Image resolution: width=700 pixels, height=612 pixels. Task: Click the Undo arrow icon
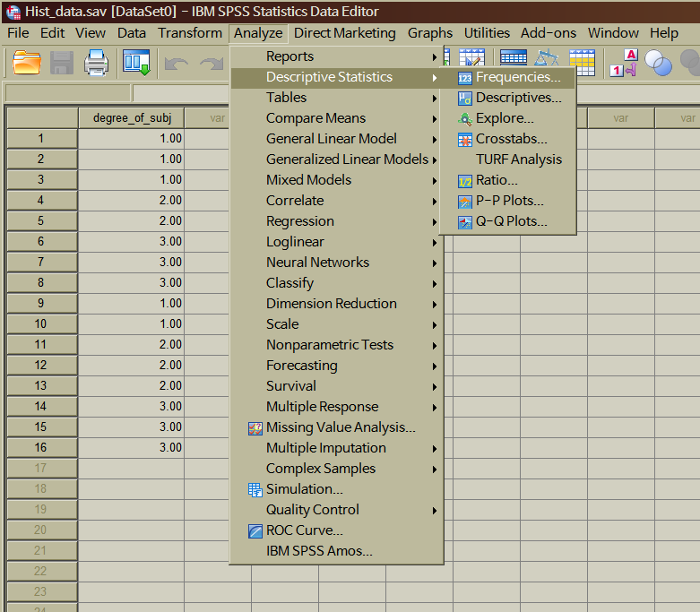pyautogui.click(x=177, y=64)
